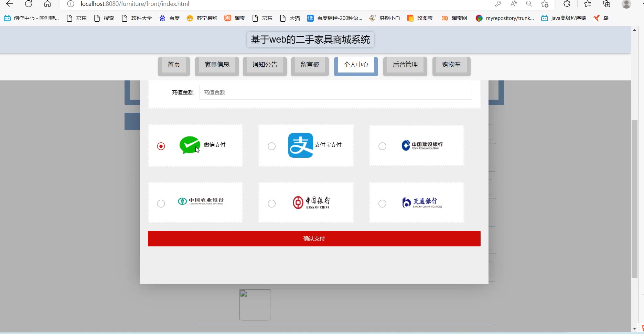Click the 确认支付 button

pos(314,238)
